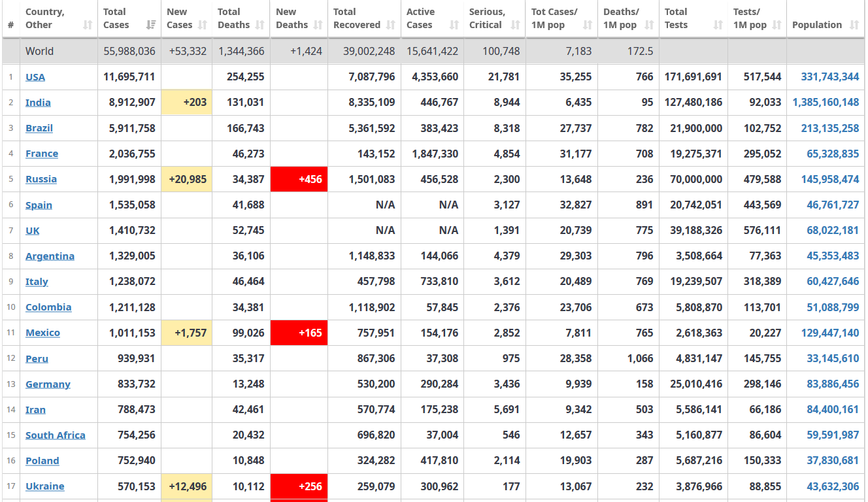Sort table by Serious, Critical arrows
This screenshot has height=502, width=868.
(516, 25)
